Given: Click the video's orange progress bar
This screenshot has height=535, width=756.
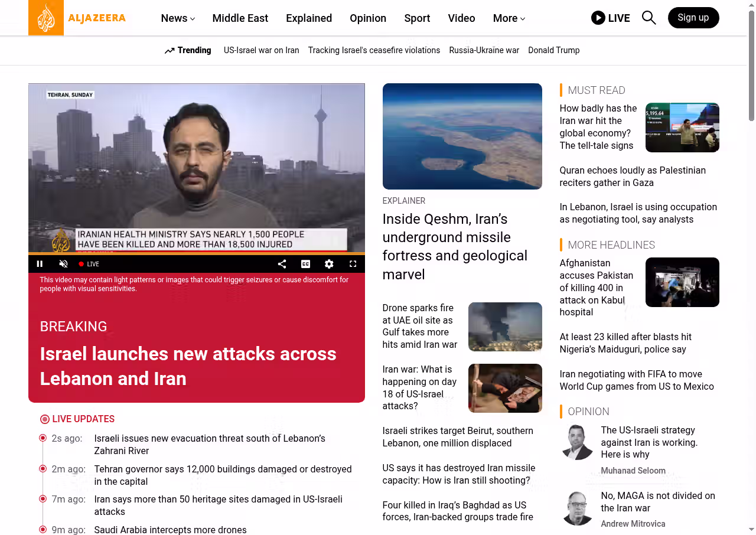Looking at the screenshot, I should coord(197,254).
